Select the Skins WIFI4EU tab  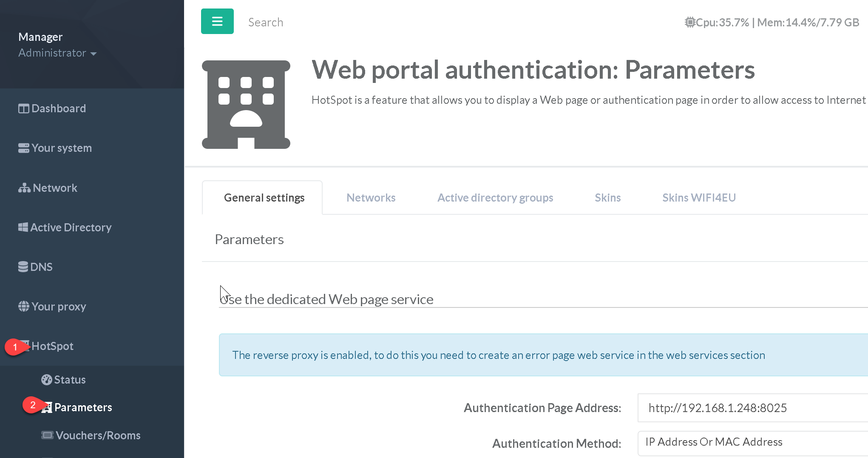[x=698, y=198]
